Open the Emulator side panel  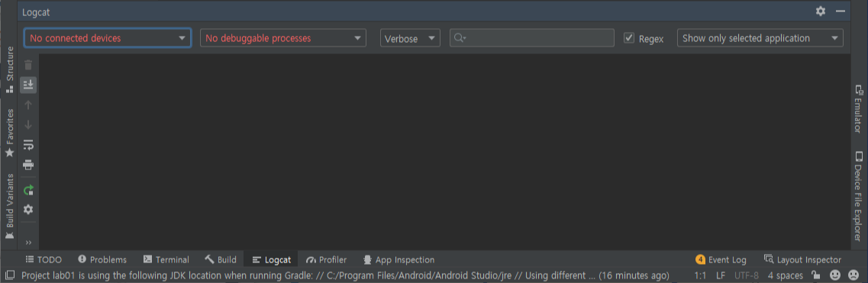tap(858, 108)
